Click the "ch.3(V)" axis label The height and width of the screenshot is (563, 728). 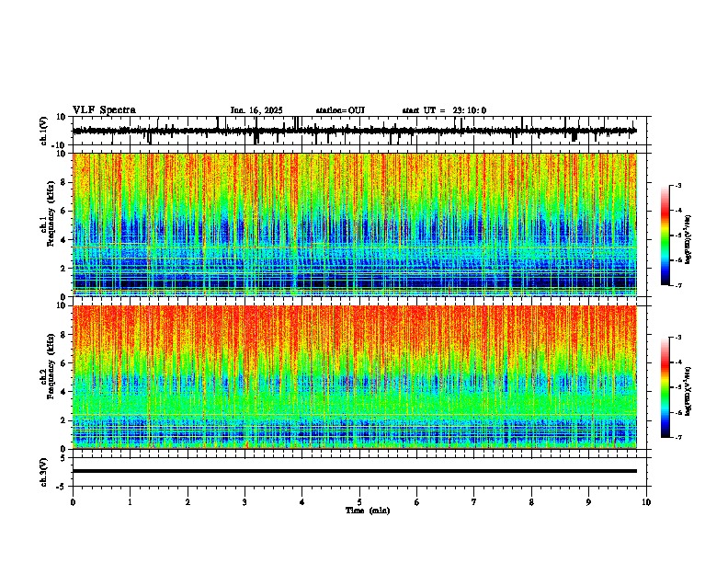44,473
